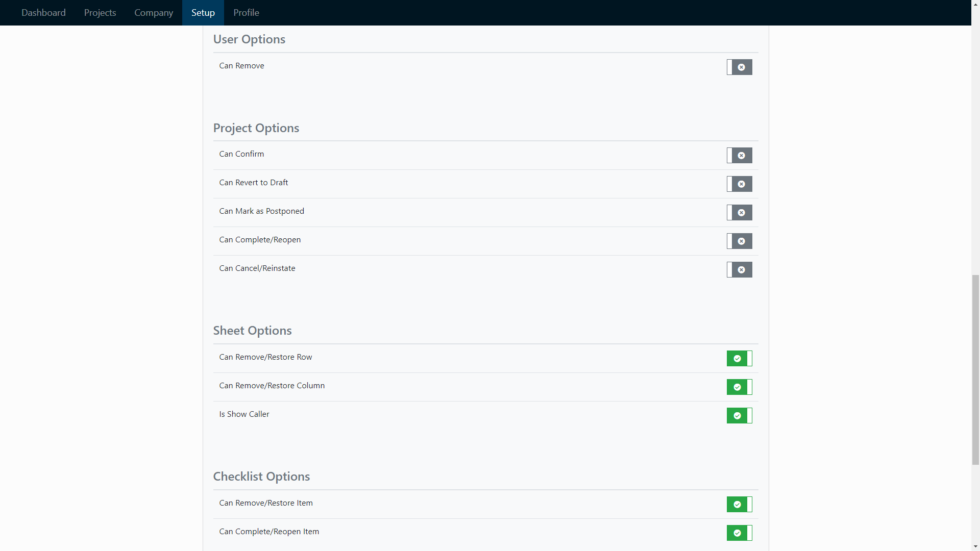
Task: Disable Can Remove/Restore Column
Action: tap(739, 387)
